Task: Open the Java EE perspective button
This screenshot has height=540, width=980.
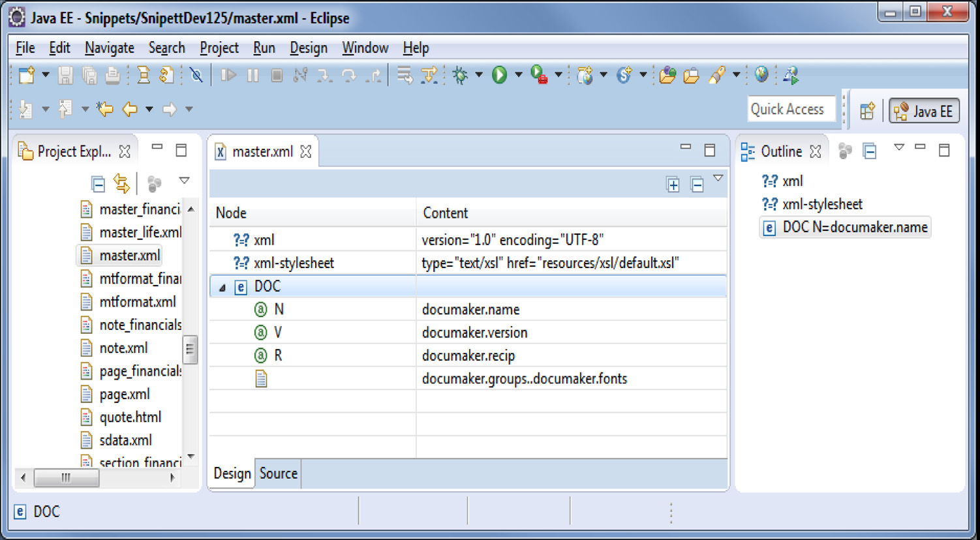Action: tap(924, 110)
